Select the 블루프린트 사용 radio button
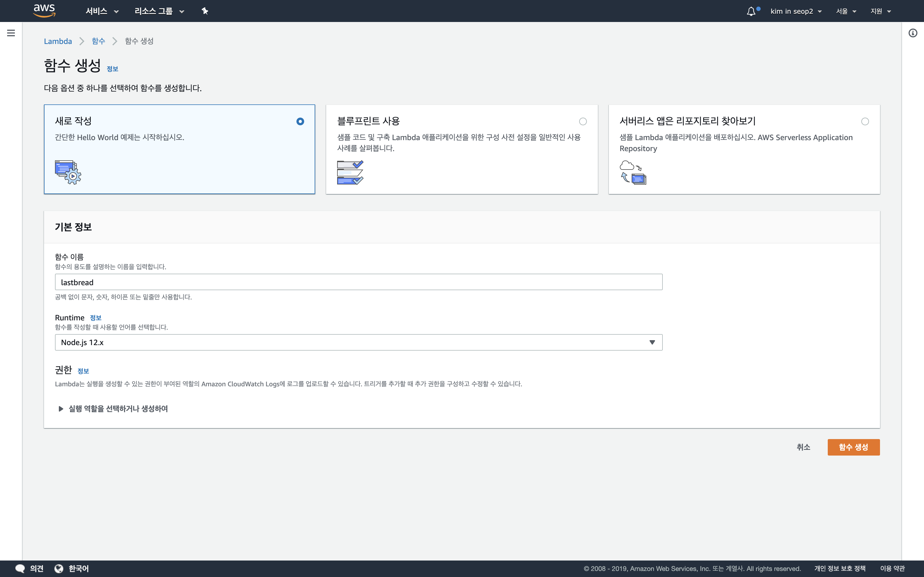 click(583, 121)
